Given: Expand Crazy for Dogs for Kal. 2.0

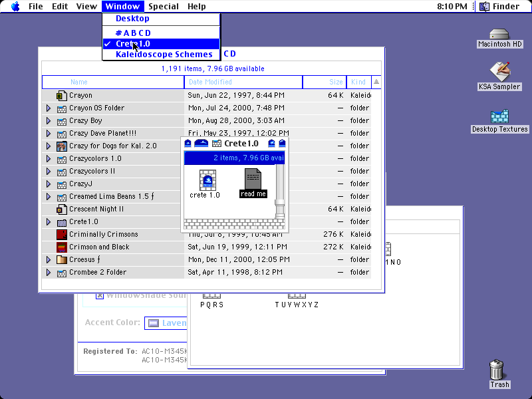Looking at the screenshot, I should [48, 146].
